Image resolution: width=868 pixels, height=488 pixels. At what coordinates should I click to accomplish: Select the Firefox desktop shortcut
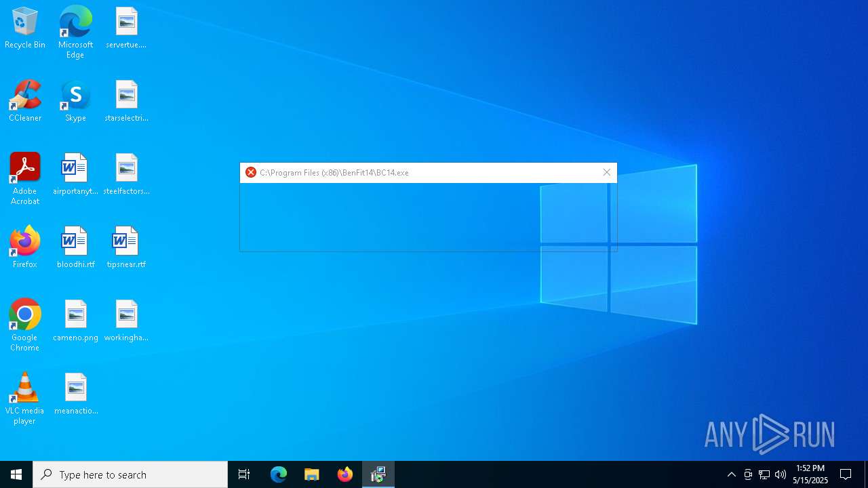click(x=25, y=248)
